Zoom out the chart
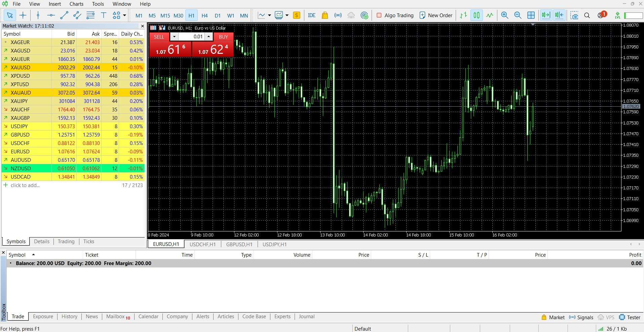Image resolution: width=644 pixels, height=332 pixels. (x=518, y=15)
